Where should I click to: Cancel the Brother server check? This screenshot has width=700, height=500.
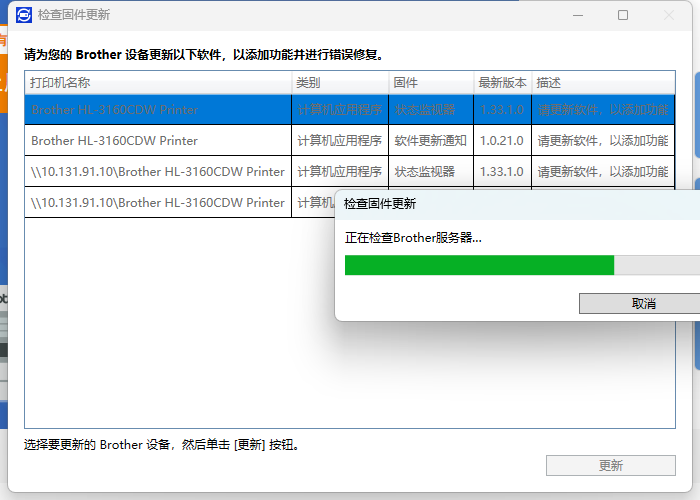640,304
